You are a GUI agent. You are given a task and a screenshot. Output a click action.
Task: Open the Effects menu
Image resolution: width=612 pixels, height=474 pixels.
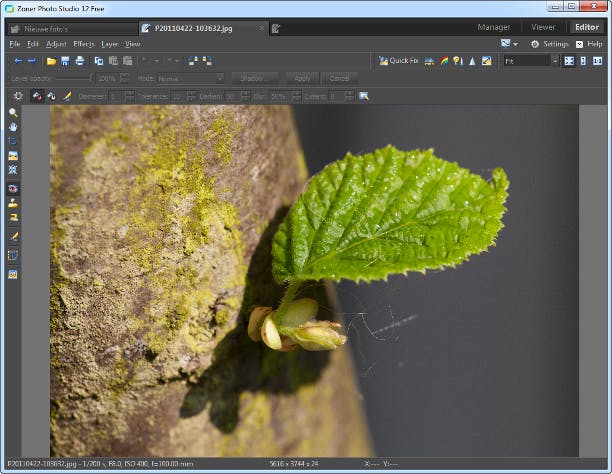[84, 44]
